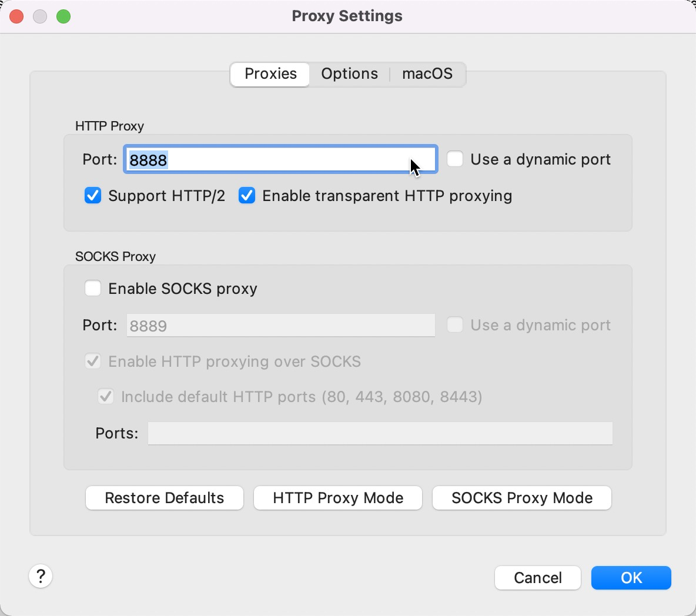Toggle the Support HTTP/2 checkbox

93,196
